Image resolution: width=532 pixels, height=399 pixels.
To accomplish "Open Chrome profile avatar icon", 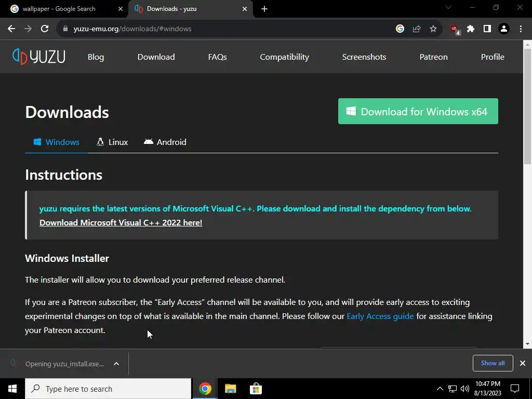I will coord(504,29).
